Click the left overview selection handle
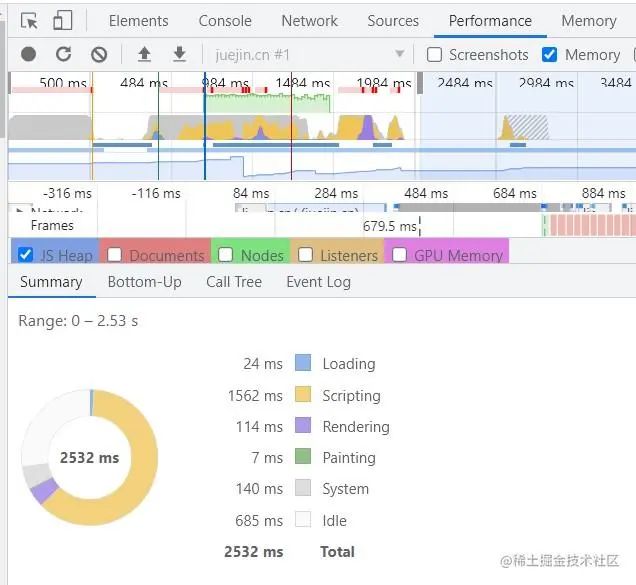 coord(10,83)
